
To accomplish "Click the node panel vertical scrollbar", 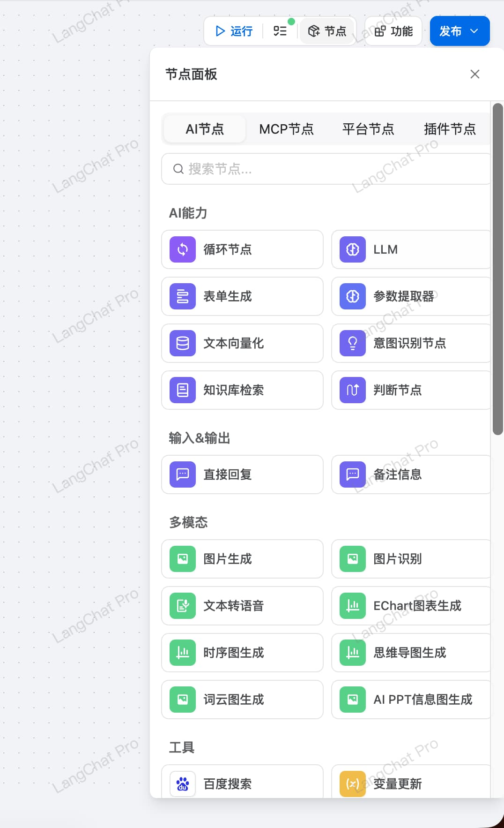I will (497, 269).
